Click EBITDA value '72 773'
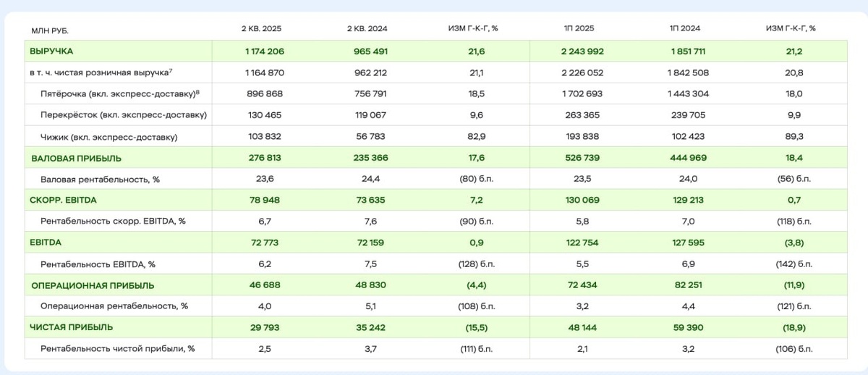The width and height of the screenshot is (868, 375). (265, 243)
